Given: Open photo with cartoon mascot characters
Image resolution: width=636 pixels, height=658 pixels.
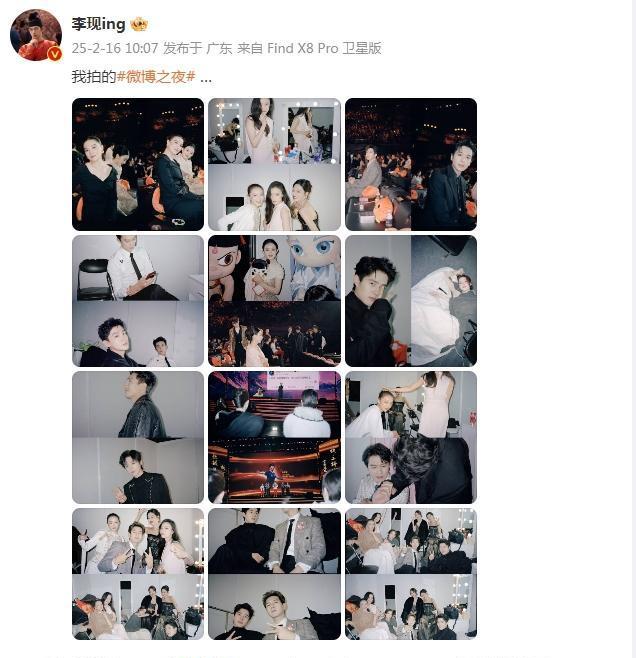Looking at the screenshot, I should (274, 301).
